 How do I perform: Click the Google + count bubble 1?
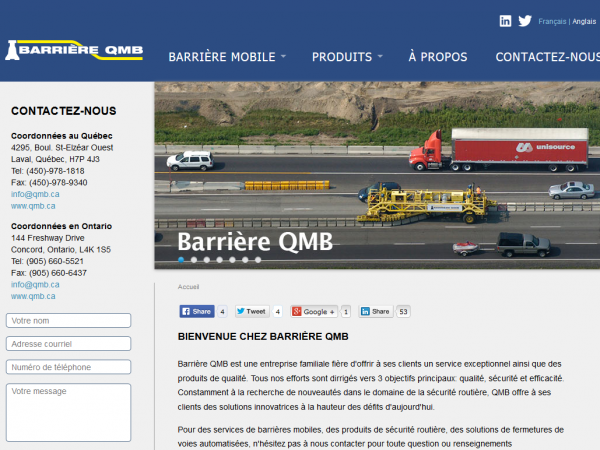coord(346,312)
